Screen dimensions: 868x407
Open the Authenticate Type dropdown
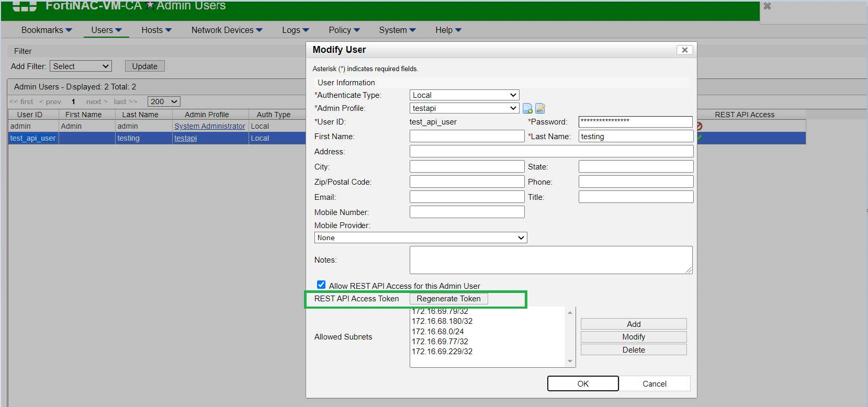pos(464,95)
